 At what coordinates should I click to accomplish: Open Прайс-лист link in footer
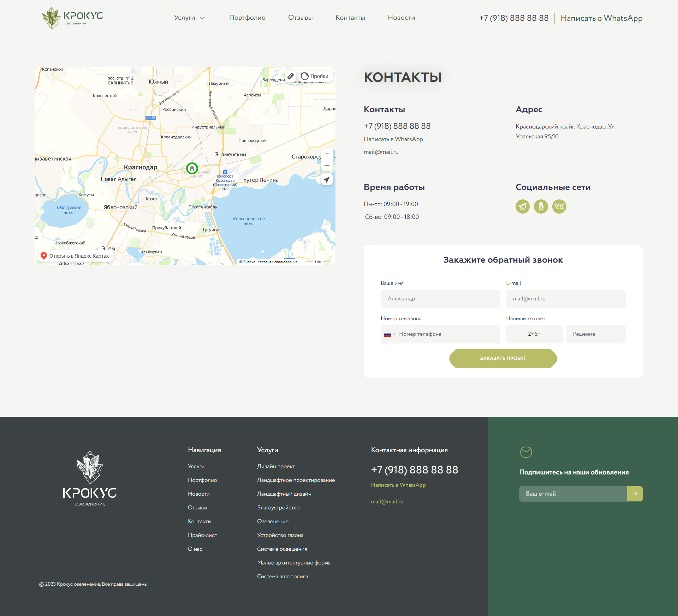(x=202, y=535)
